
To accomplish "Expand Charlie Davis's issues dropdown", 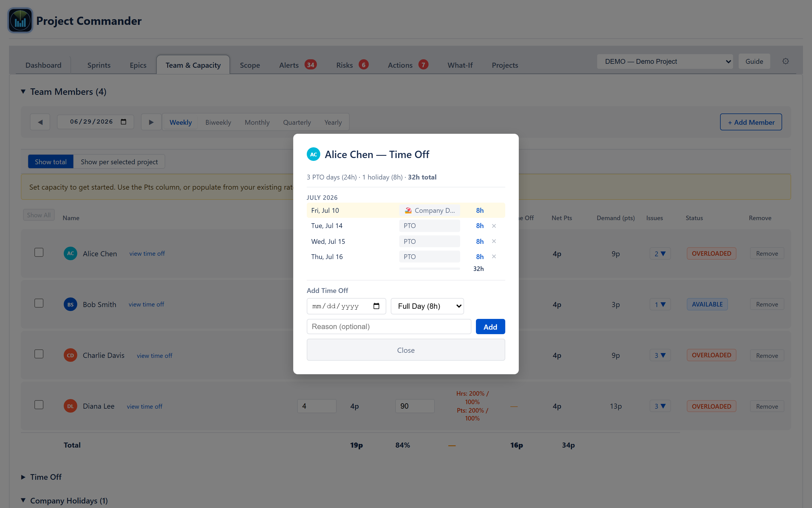I will pos(660,355).
